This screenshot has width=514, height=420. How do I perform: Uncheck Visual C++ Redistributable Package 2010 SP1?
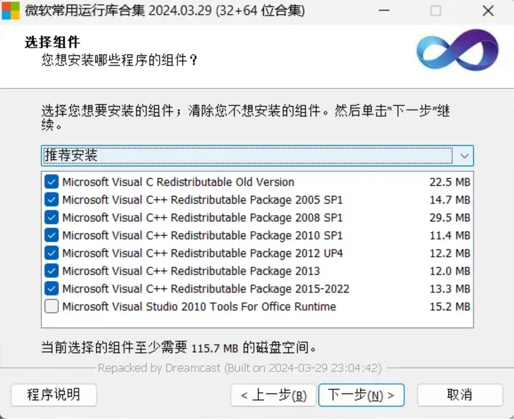52,236
